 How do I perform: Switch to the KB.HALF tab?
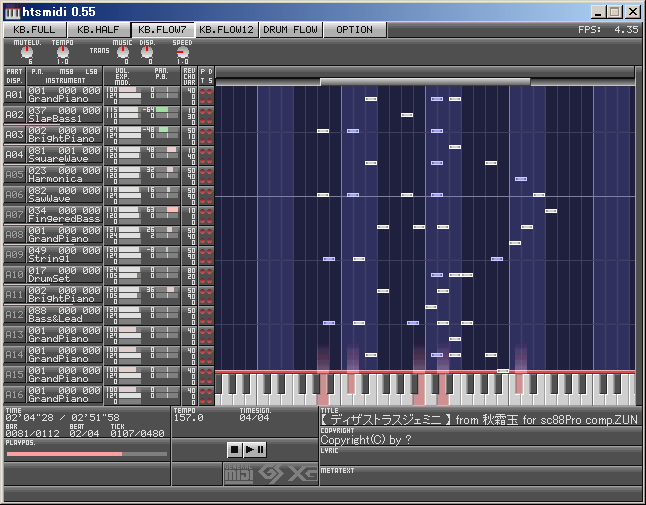coord(98,30)
